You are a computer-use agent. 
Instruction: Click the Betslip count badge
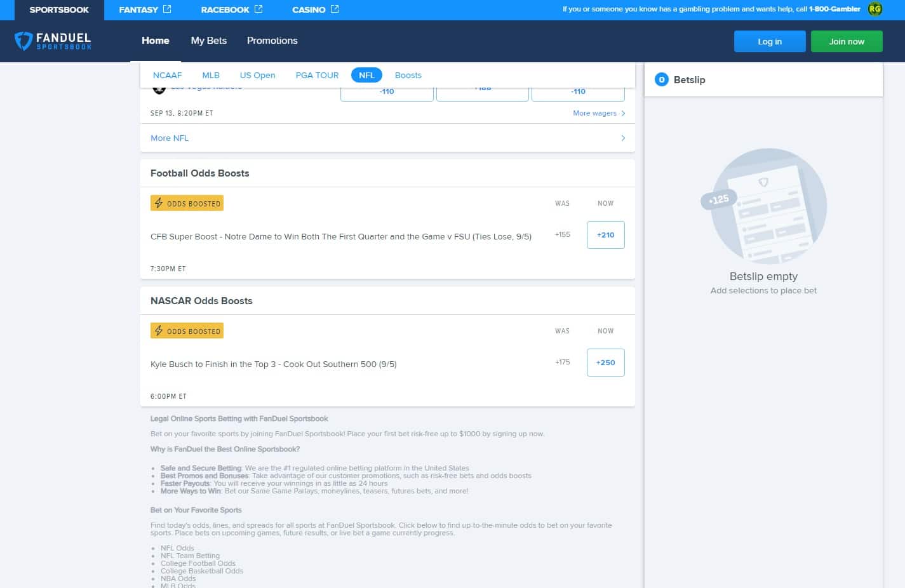661,79
